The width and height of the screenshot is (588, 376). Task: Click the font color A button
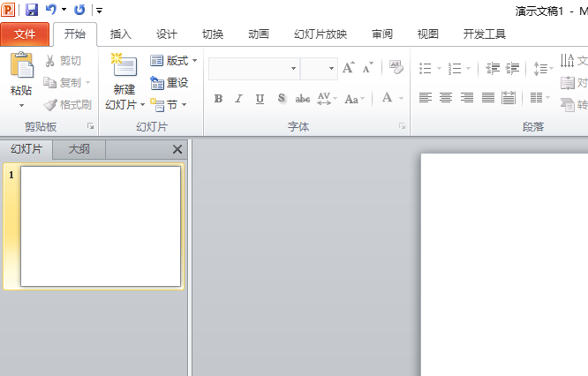click(x=388, y=98)
